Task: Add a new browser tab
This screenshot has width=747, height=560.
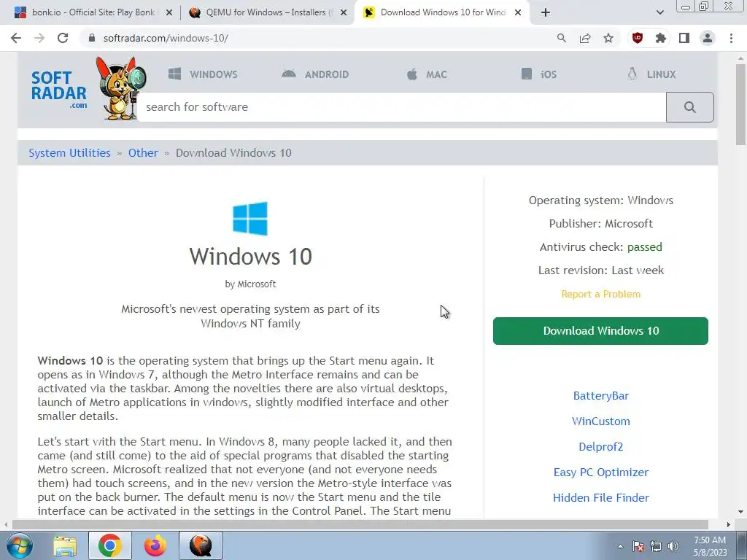Action: coord(546,12)
